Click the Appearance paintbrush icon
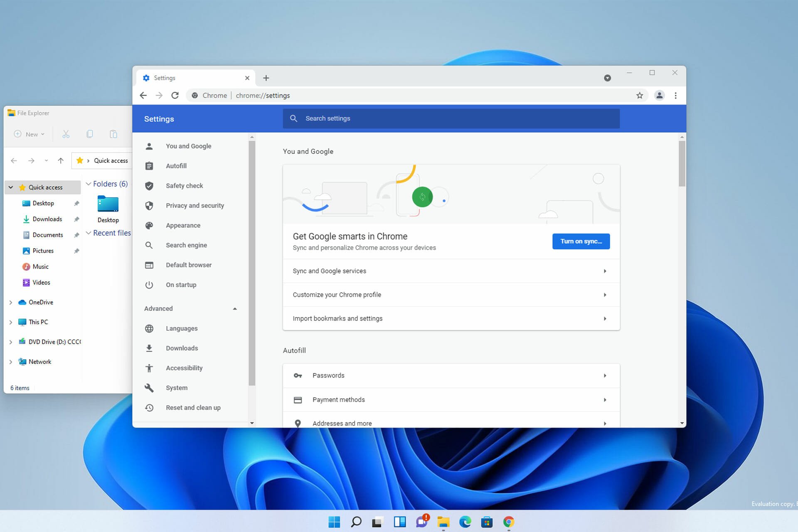Viewport: 798px width, 532px height. click(149, 225)
